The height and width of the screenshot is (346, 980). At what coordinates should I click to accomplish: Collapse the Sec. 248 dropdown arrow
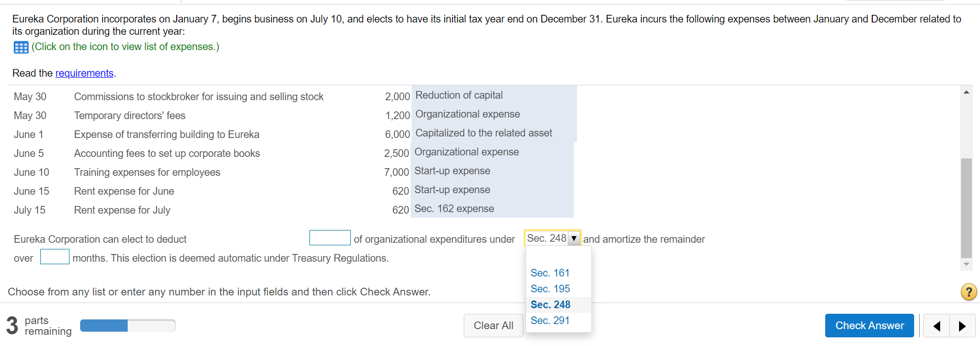[574, 239]
